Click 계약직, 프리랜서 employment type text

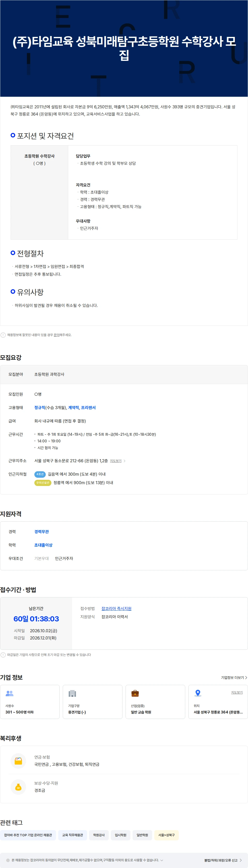click(x=82, y=408)
